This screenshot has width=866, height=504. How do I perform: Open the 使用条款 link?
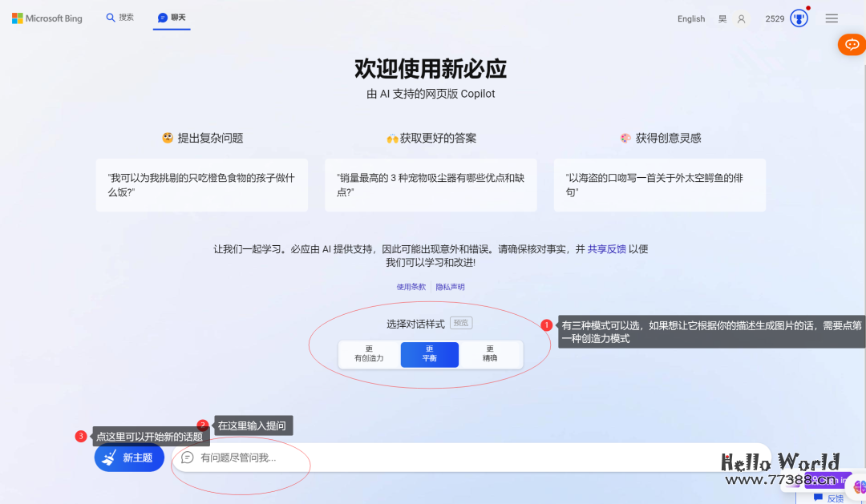pos(411,286)
